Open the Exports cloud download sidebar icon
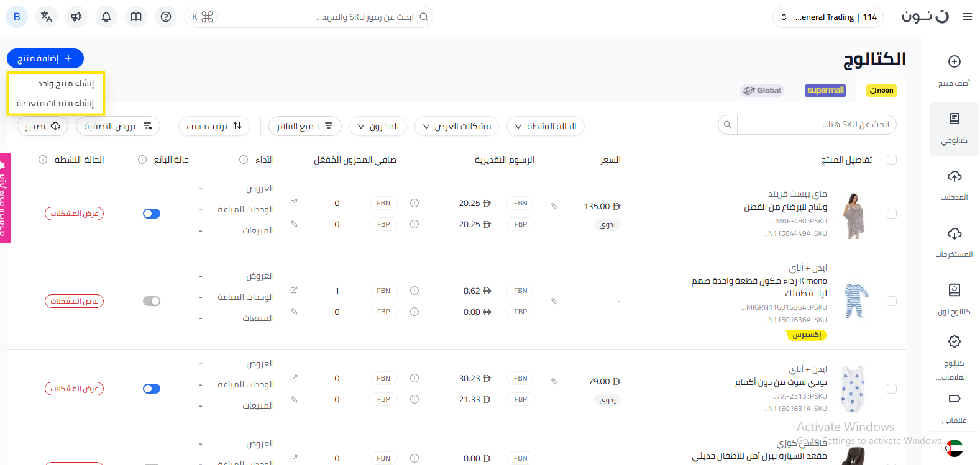The image size is (980, 465). click(954, 242)
